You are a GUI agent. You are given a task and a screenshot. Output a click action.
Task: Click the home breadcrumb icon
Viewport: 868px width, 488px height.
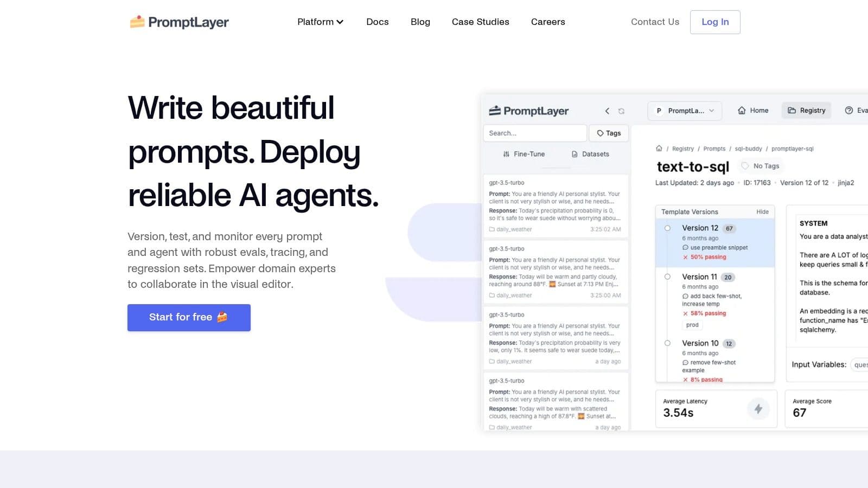pyautogui.click(x=659, y=149)
